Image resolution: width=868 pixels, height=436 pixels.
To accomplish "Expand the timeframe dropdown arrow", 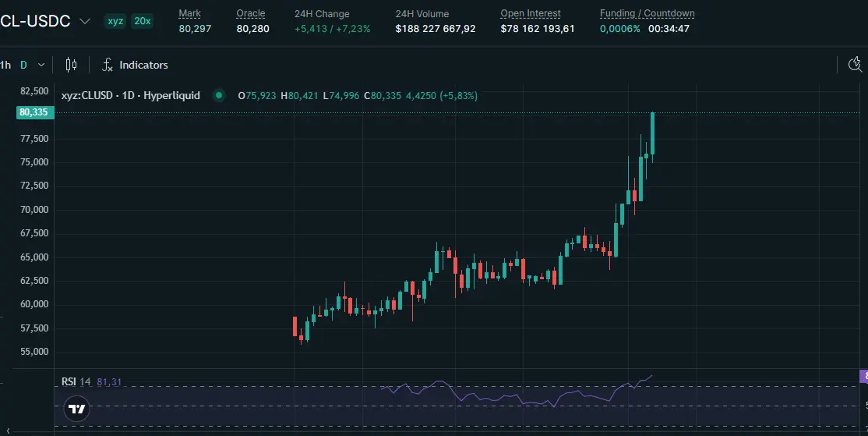I will pos(41,65).
